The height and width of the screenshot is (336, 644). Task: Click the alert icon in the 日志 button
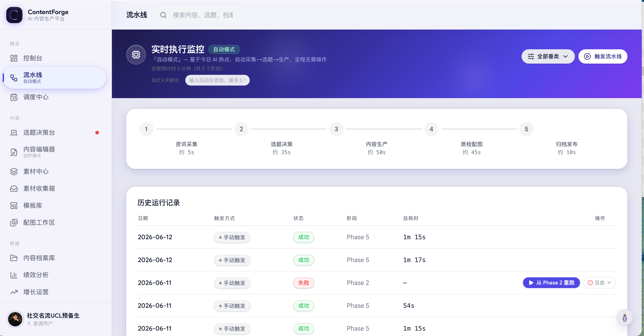coord(590,283)
